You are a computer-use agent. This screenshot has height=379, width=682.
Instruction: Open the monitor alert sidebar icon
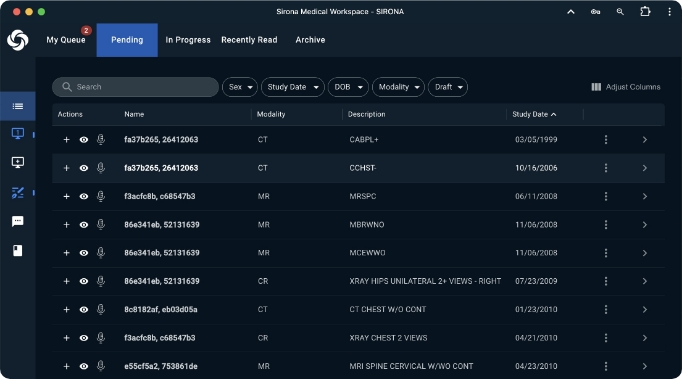pyautogui.click(x=18, y=134)
